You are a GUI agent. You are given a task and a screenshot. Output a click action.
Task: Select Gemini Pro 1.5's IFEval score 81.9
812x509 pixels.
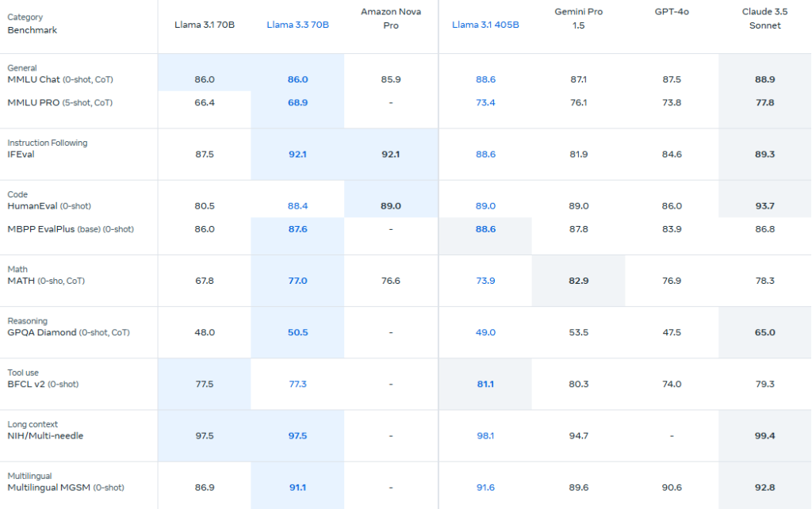pyautogui.click(x=578, y=155)
